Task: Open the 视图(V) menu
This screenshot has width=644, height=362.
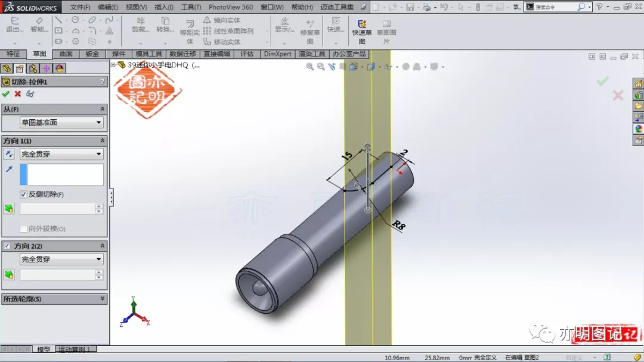Action: tap(136, 7)
